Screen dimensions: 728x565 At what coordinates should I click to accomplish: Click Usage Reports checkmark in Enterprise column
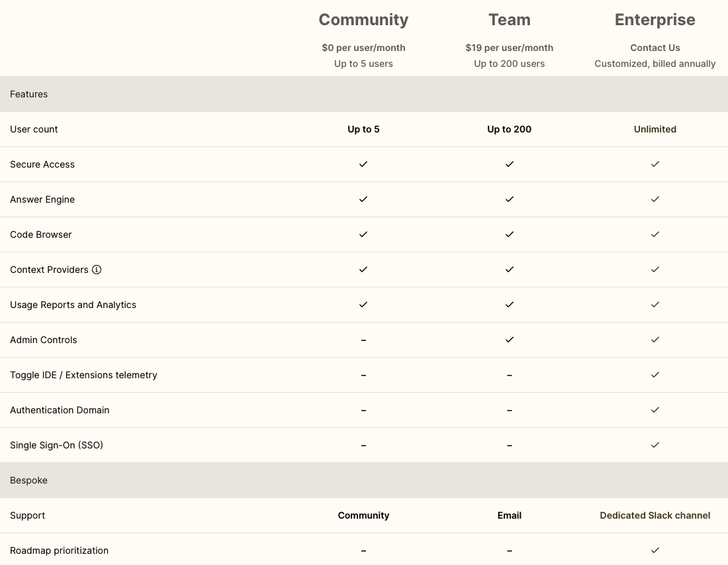pyautogui.click(x=655, y=304)
